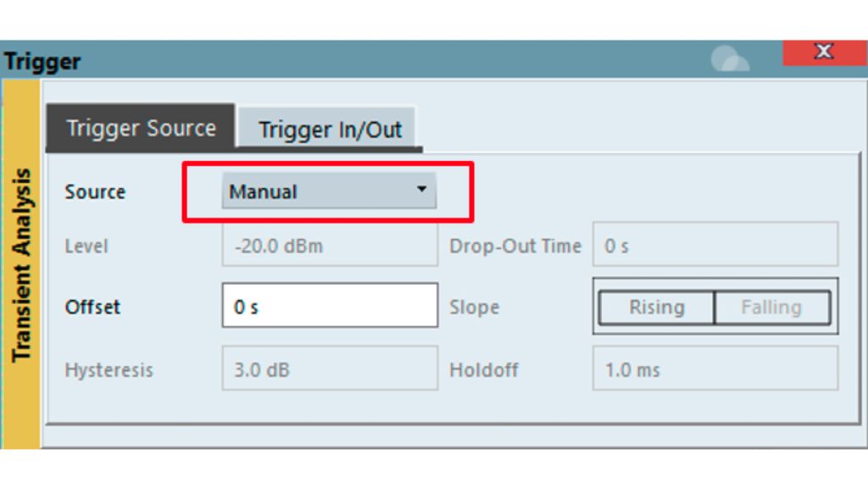Select Rising slope for the trigger
Image resolution: width=868 pixels, height=488 pixels.
coord(658,308)
